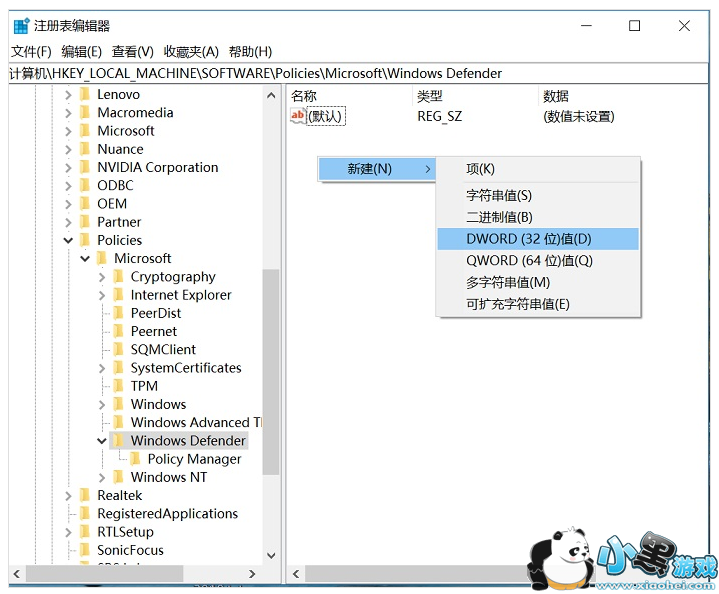Expand the Cryptography key
Viewport: 719px width, 594px height.
pos(102,277)
